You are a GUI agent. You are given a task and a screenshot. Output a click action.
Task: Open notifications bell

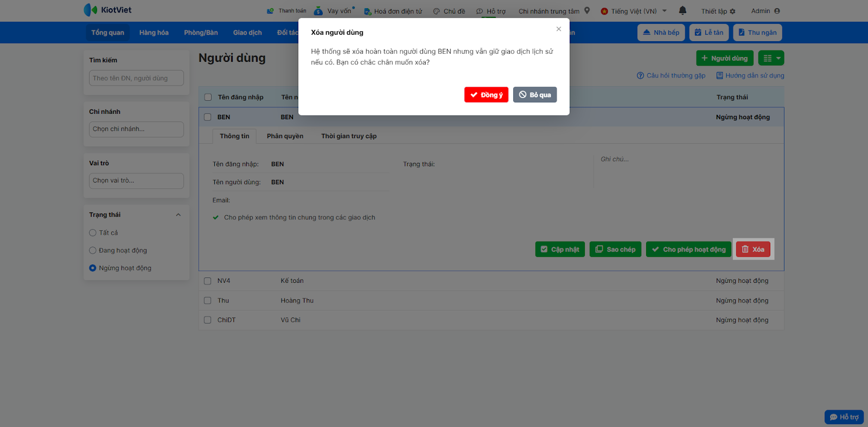[682, 10]
